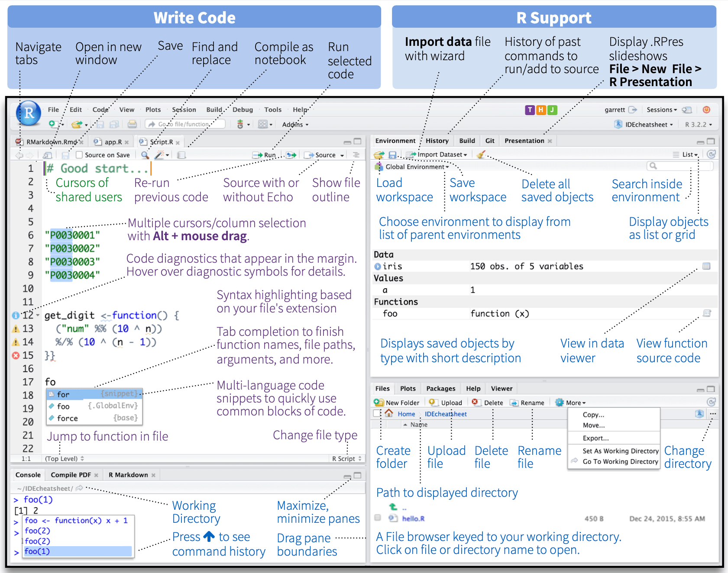Click the compile notebook icon

point(181,155)
